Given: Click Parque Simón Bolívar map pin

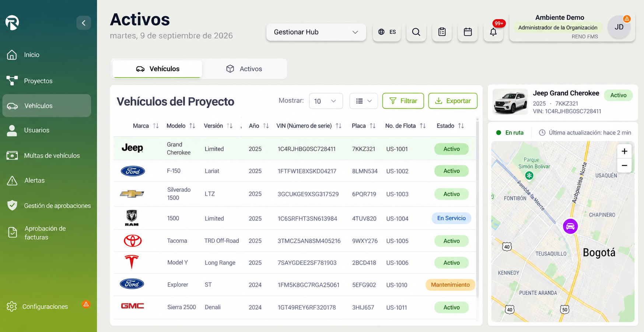Looking at the screenshot, I should pyautogui.click(x=529, y=176).
